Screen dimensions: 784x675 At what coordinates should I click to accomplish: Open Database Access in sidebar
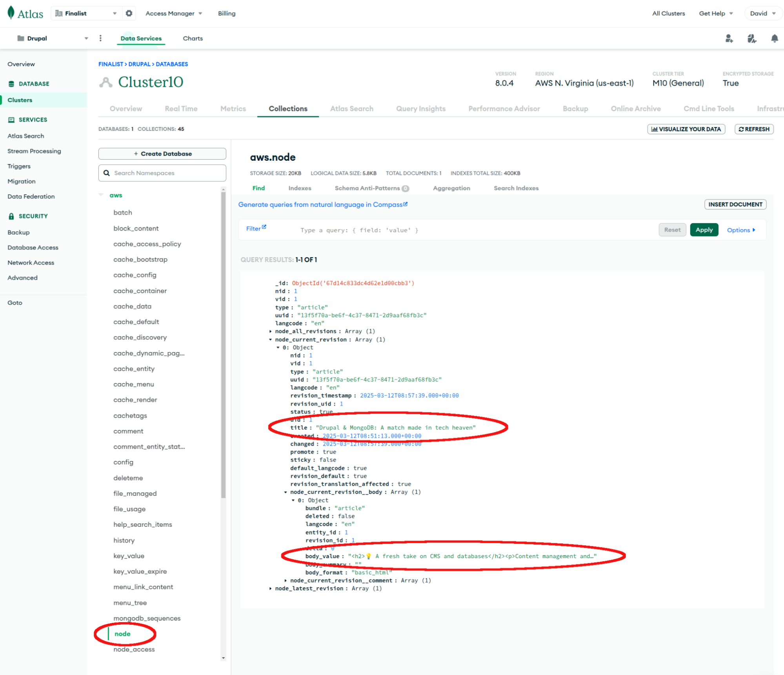(x=33, y=247)
